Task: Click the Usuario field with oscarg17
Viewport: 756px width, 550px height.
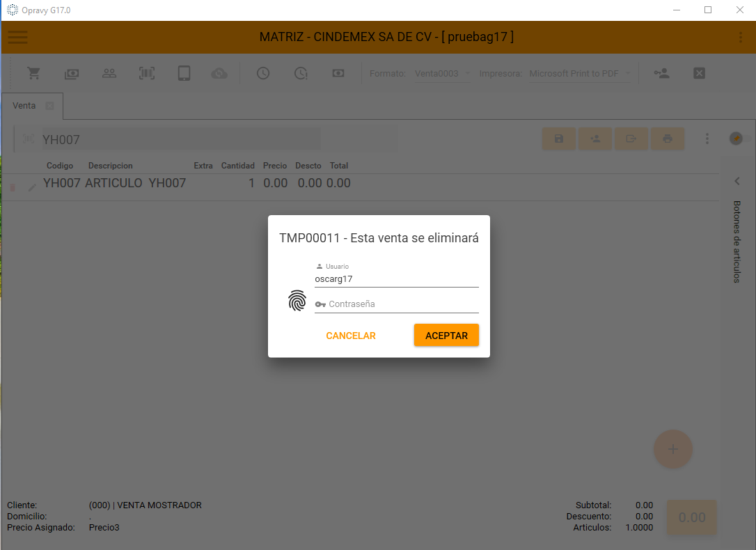Action: 396,279
